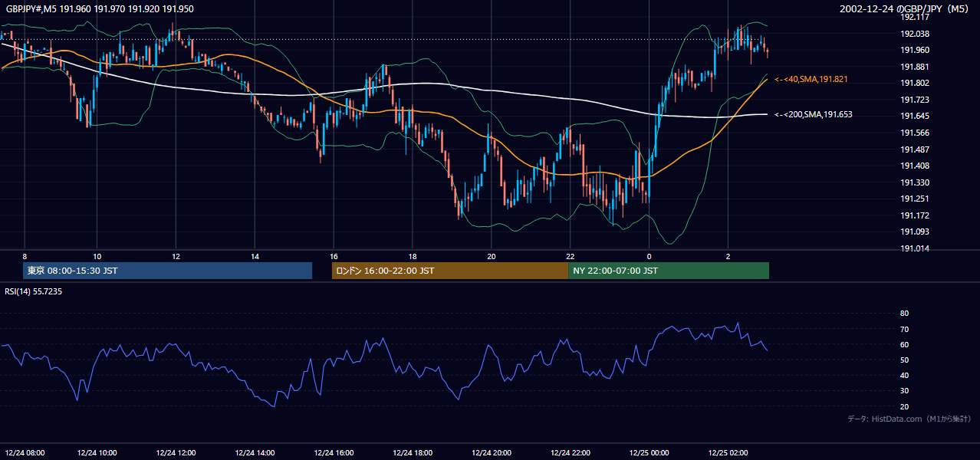This screenshot has width=980, height=460.
Task: Click the bottom date label 12/24 14:00
Action: [x=255, y=453]
